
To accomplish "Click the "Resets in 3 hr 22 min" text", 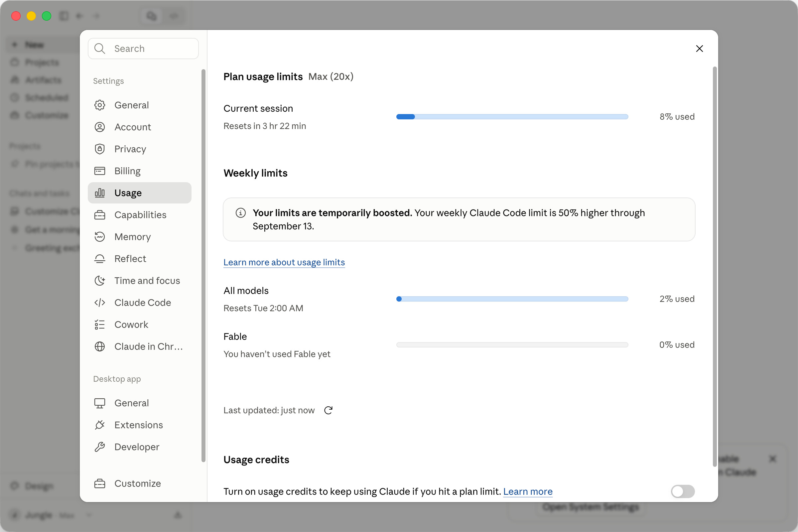I will [x=265, y=126].
